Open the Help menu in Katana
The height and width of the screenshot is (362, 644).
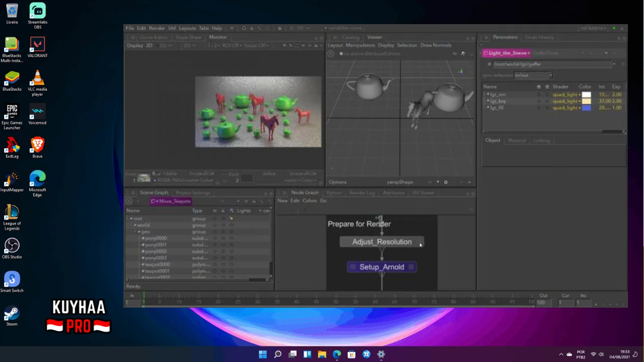[217, 28]
